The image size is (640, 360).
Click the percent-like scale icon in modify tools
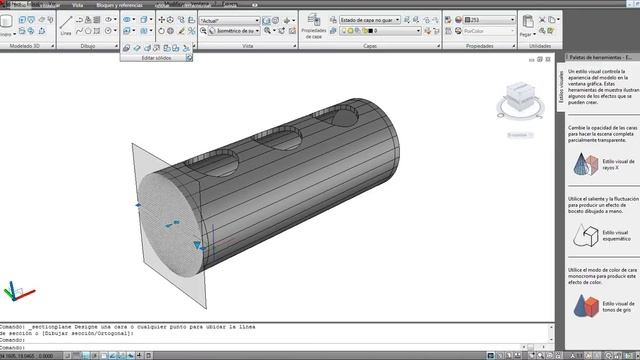(x=191, y=31)
